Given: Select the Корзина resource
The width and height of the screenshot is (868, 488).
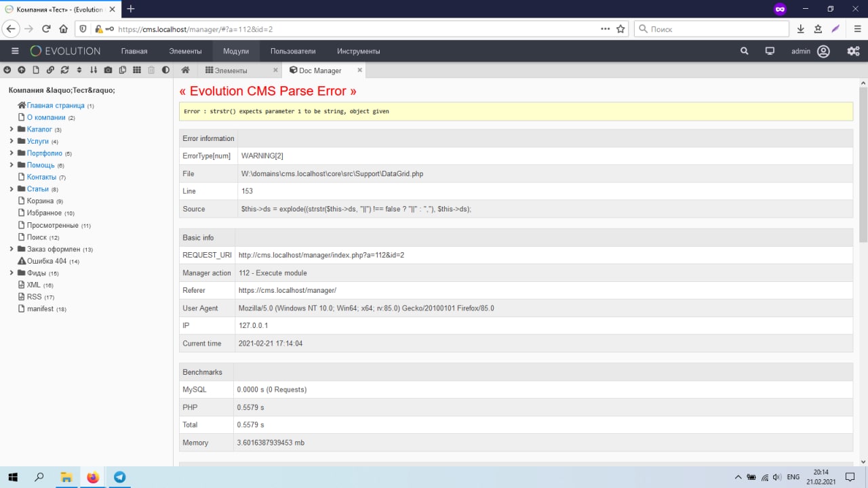Looking at the screenshot, I should coord(40,201).
